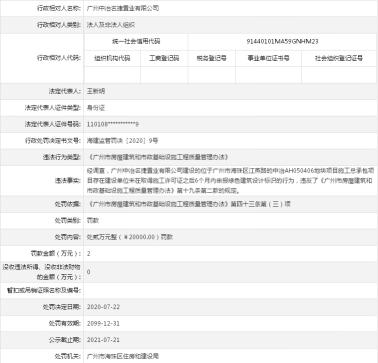Click the label 违法行为类型
Image resolution: width=378 pixels, height=363 pixels.
pos(62,157)
